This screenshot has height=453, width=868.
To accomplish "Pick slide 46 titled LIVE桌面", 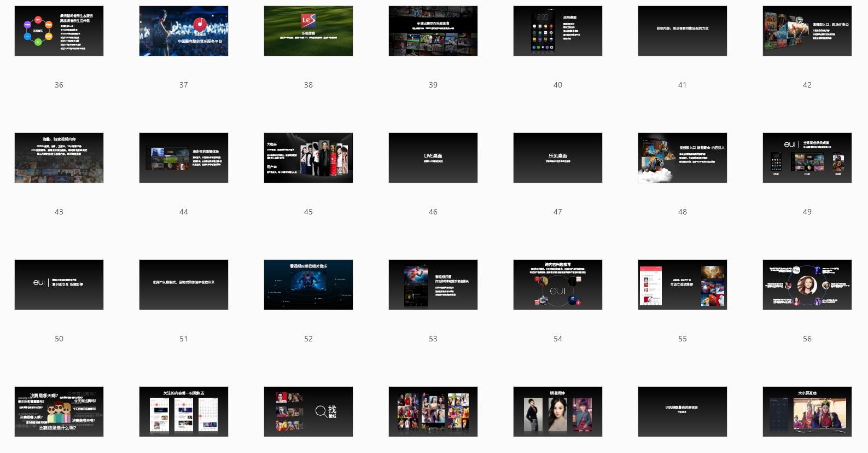I will tap(433, 158).
